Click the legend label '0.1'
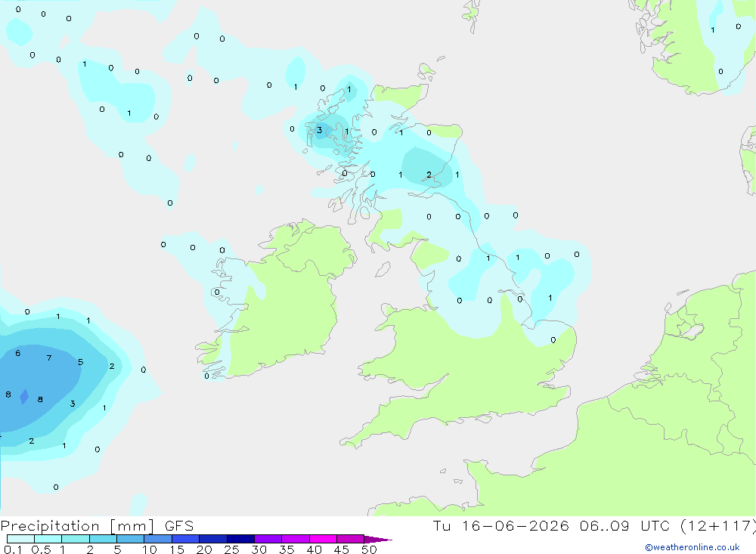 click(x=13, y=549)
